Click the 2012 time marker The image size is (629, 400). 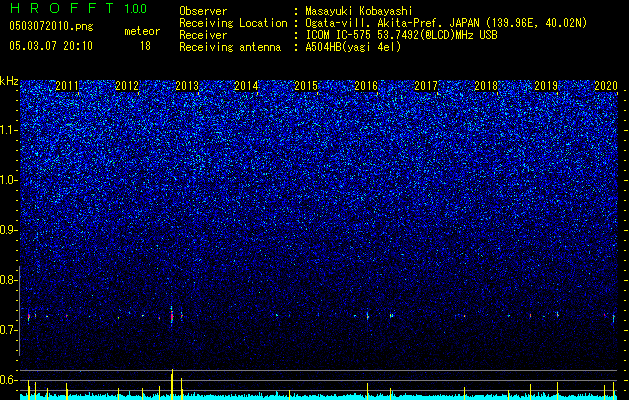tap(127, 86)
